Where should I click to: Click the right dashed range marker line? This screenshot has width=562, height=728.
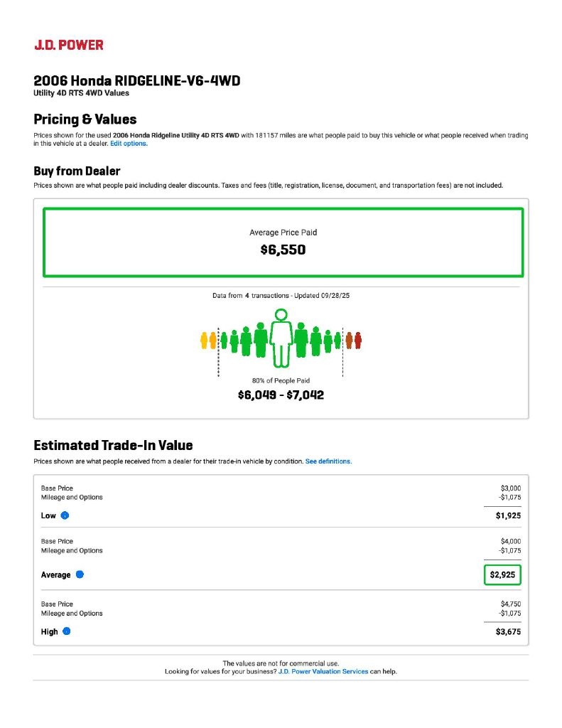tap(343, 352)
